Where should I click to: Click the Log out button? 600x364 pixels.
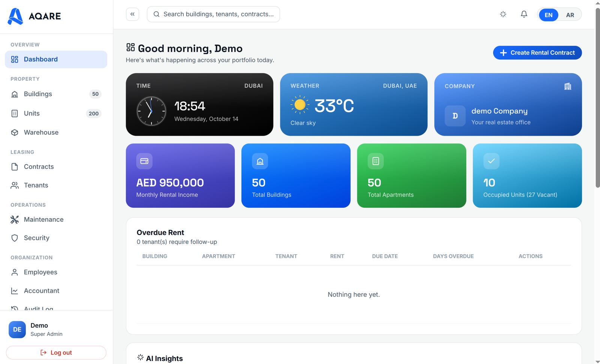click(x=56, y=353)
